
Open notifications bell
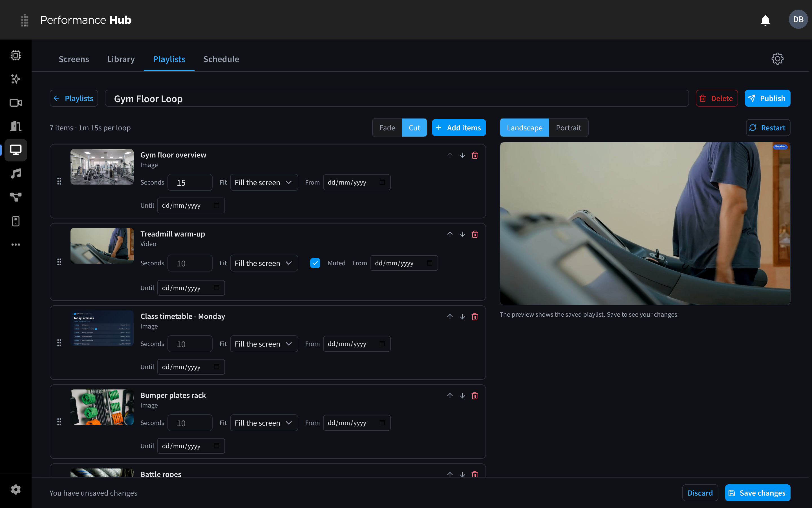click(765, 20)
